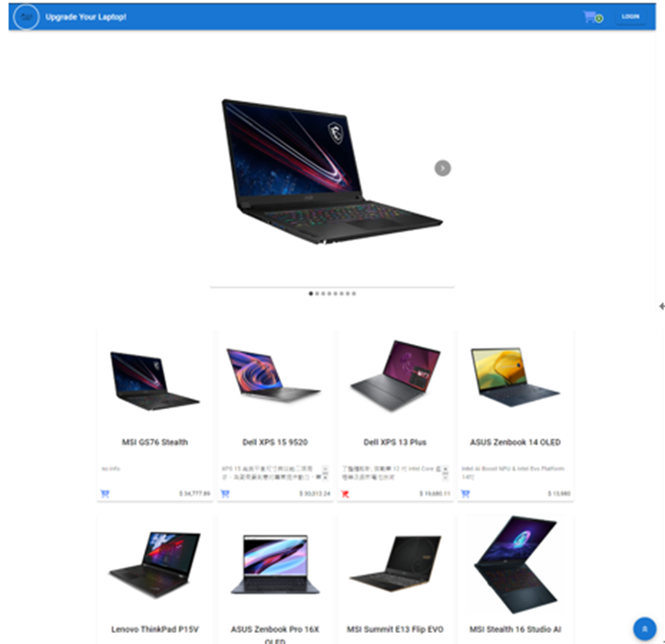Viewport: 665px width, 644px height.
Task: Click the blue scroll-to-top floating button
Action: click(x=645, y=628)
